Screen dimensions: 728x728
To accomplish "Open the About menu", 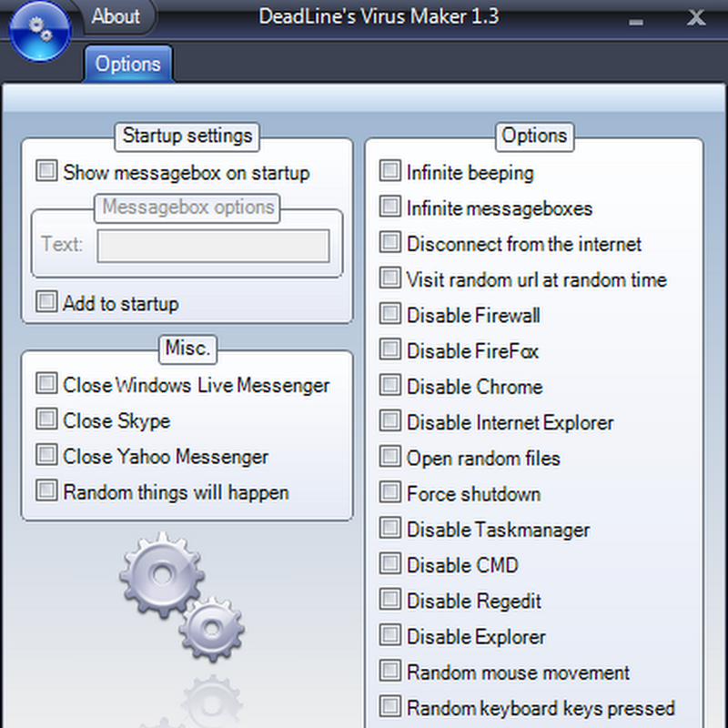I will (x=116, y=16).
